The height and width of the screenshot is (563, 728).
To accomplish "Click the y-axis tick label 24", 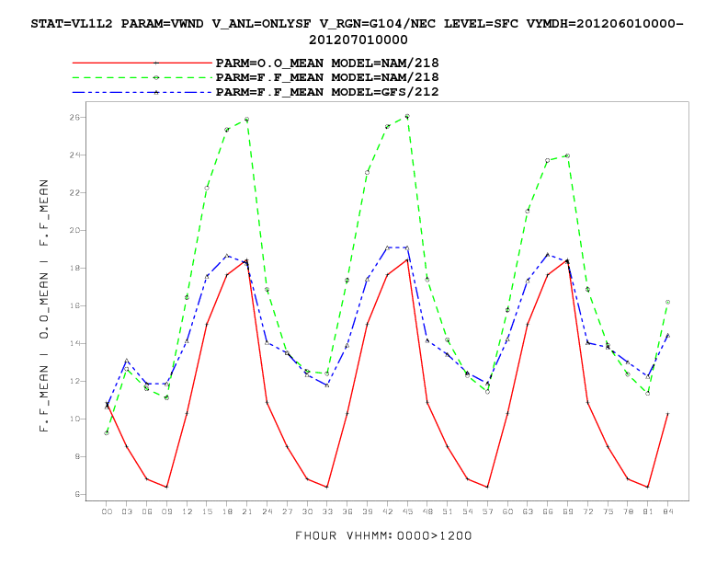I will pyautogui.click(x=74, y=155).
